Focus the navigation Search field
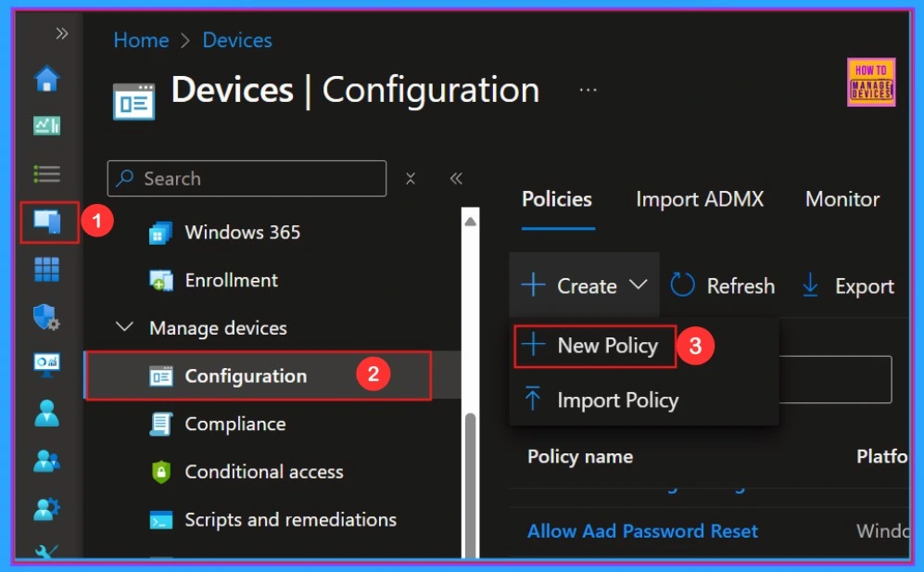Image resolution: width=924 pixels, height=572 pixels. [247, 178]
